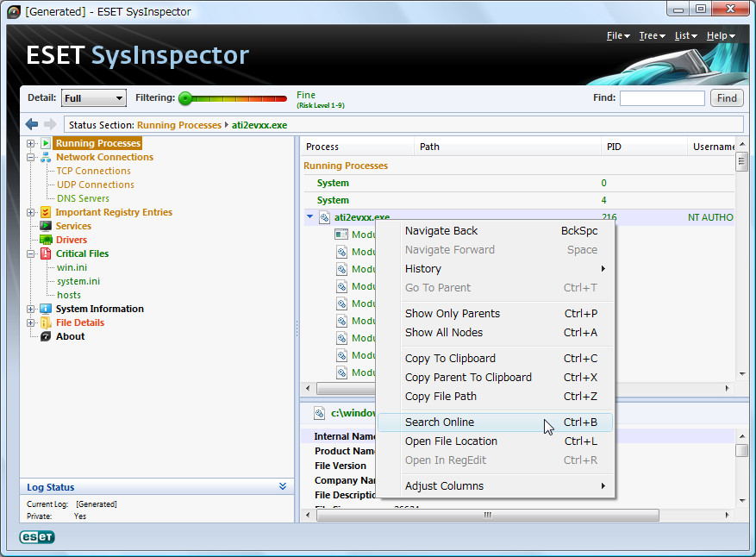The height and width of the screenshot is (557, 756).
Task: Click the Important Registry Entries icon
Action: [x=45, y=212]
